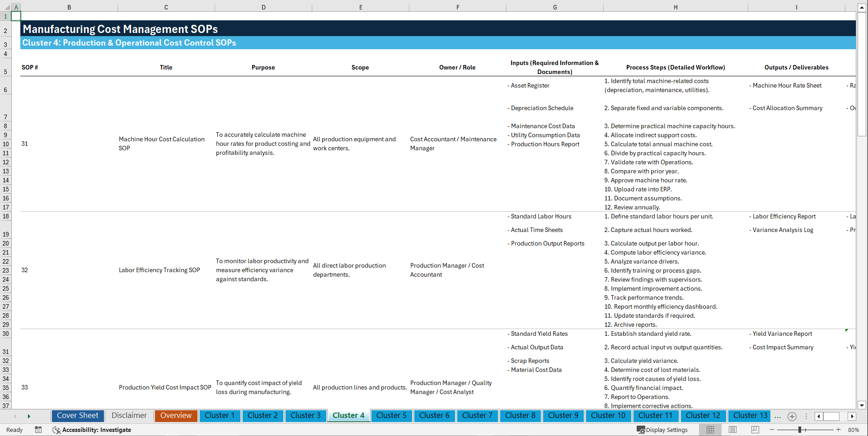Reveal hidden sheets via the ellipsis control
Screen dimensions: 868x436
point(777,416)
